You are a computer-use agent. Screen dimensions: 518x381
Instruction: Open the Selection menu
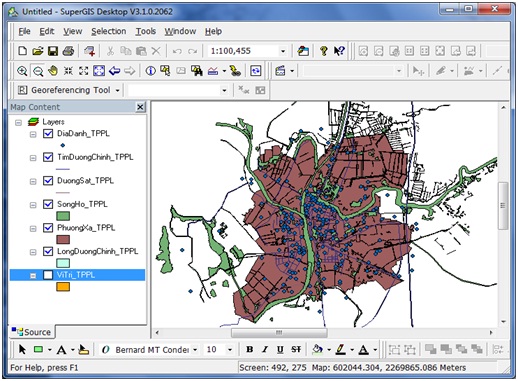(109, 31)
